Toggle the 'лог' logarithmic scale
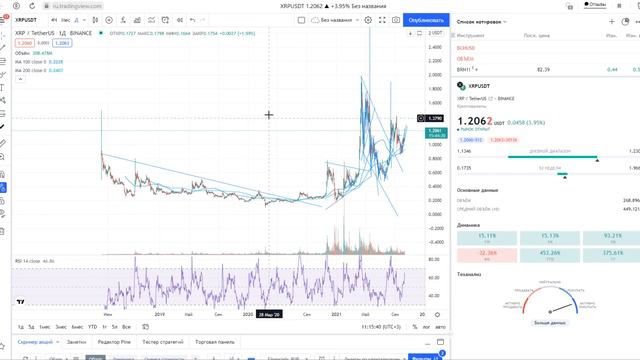Image resolution: width=640 pixels, height=360 pixels. [x=426, y=327]
